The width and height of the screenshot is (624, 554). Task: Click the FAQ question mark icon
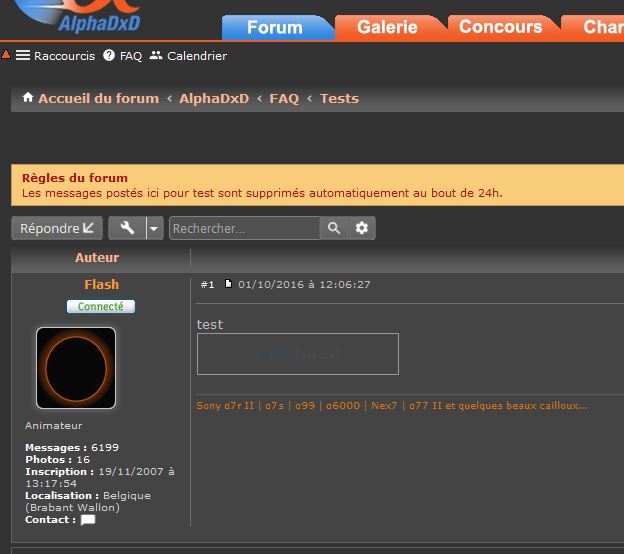pos(109,56)
